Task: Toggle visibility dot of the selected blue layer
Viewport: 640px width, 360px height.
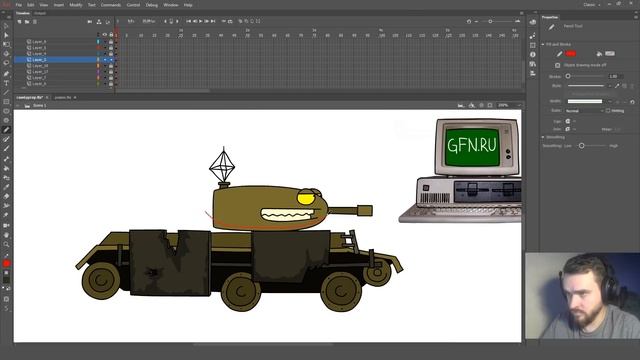Action: click(104, 60)
